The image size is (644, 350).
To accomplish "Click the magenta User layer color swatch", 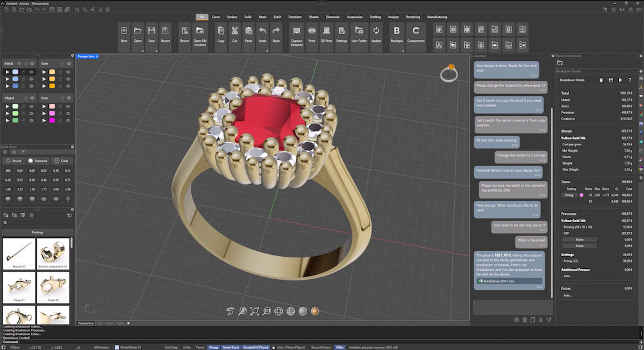I will [x=52, y=120].
